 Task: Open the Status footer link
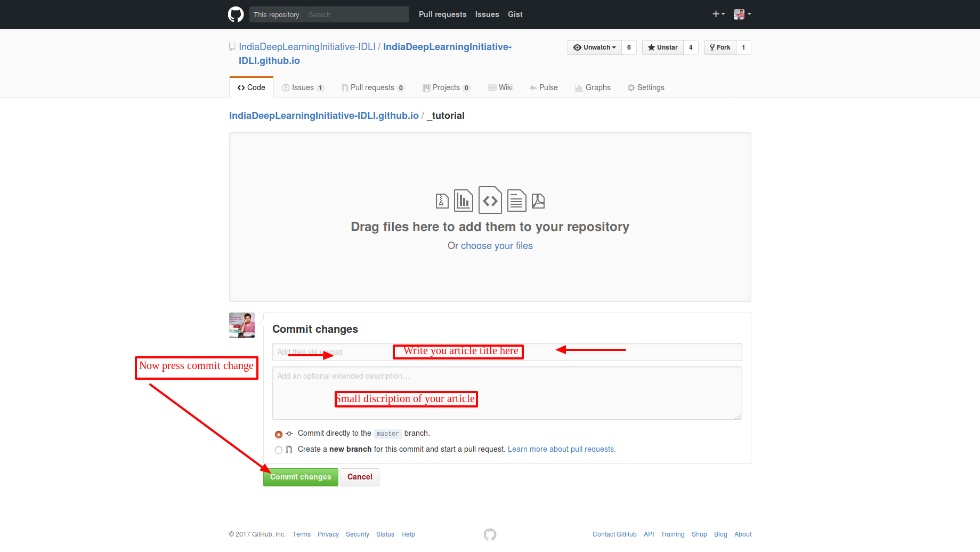point(385,534)
